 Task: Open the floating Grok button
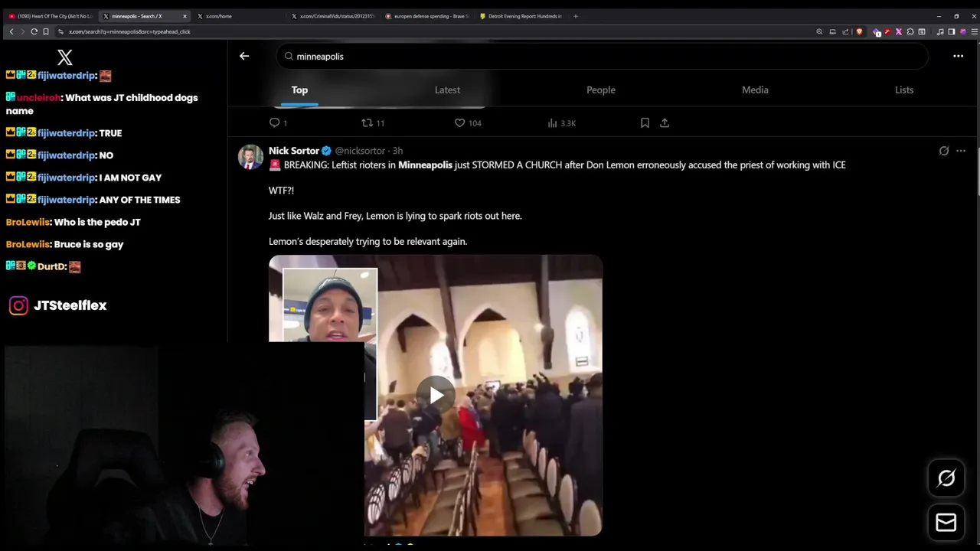[x=946, y=478]
